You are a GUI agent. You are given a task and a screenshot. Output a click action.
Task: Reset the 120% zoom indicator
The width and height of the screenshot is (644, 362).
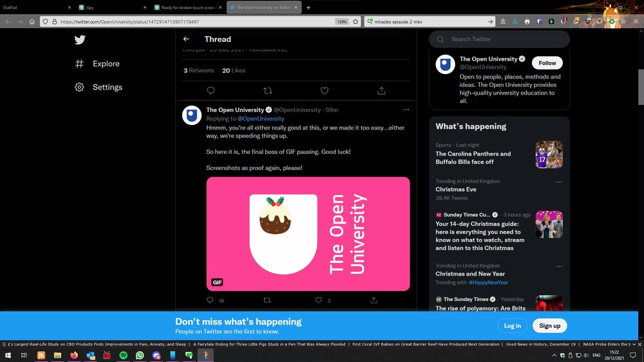point(342,22)
